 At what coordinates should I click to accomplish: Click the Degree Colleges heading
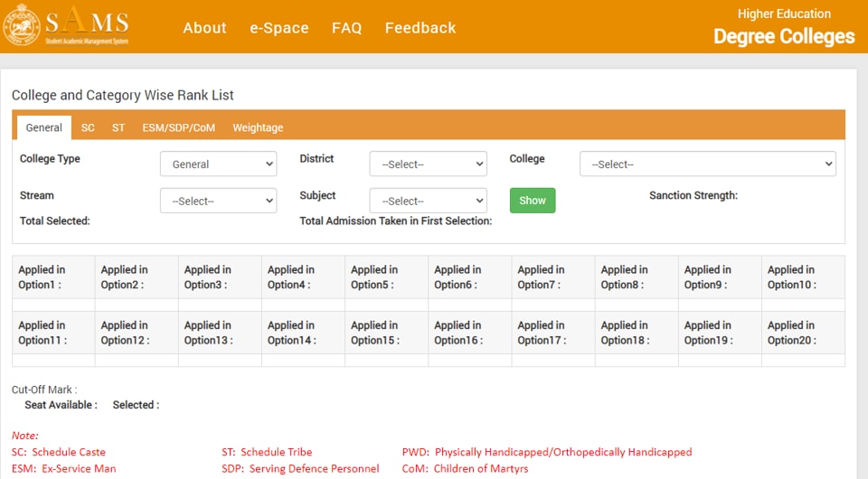[784, 36]
